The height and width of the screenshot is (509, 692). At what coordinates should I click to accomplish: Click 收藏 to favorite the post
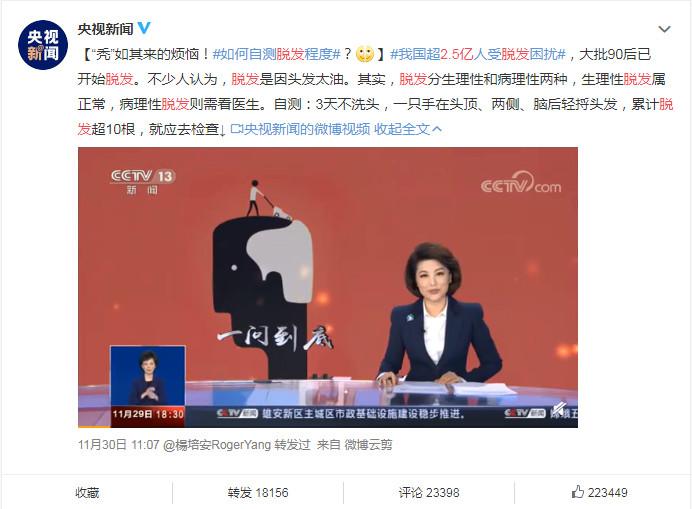[87, 492]
